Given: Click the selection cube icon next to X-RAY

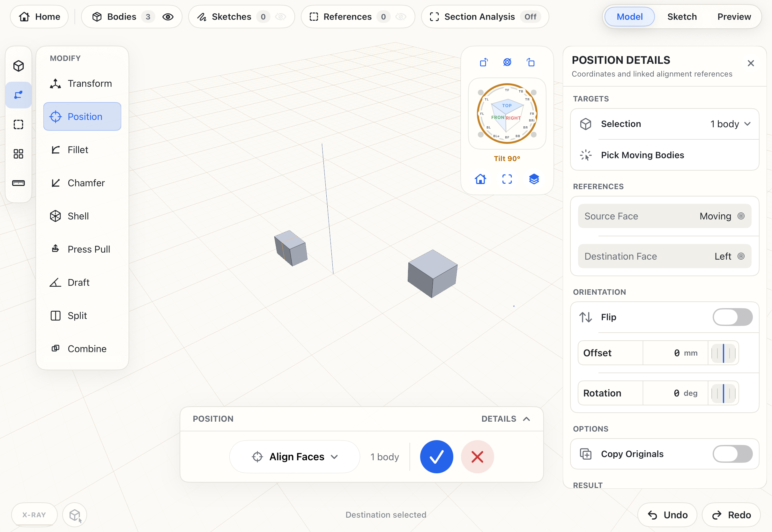Looking at the screenshot, I should coord(75,515).
